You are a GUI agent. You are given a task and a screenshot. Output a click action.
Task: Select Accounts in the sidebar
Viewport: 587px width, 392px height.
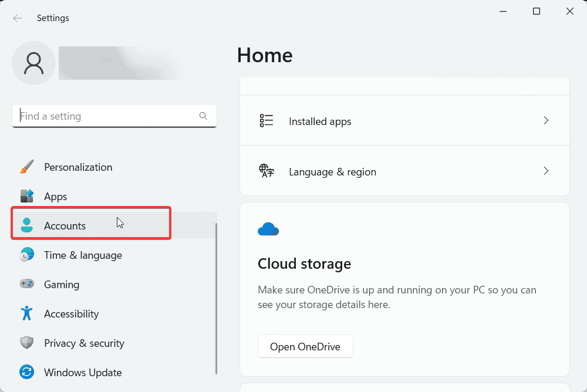(x=114, y=225)
